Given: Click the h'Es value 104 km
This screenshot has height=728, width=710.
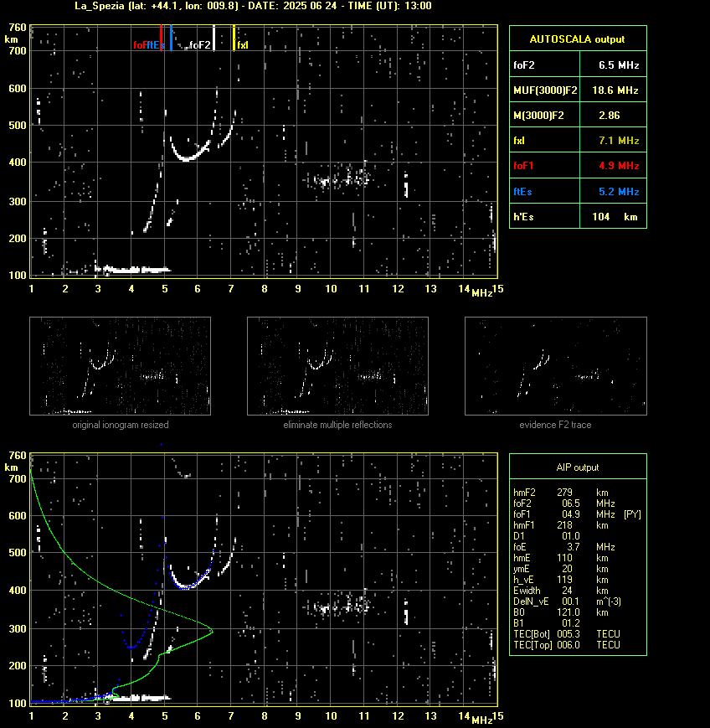Looking at the screenshot, I should 615,217.
